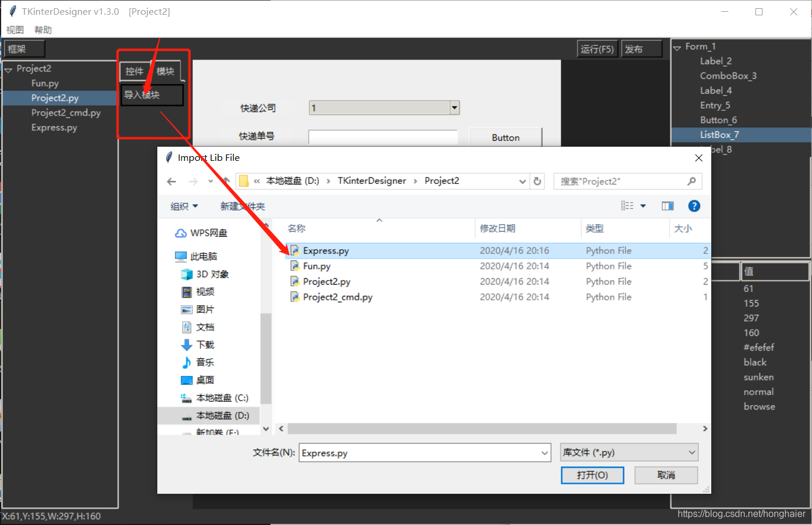Click the 运行(F5) button
This screenshot has width=812, height=525.
click(x=597, y=49)
